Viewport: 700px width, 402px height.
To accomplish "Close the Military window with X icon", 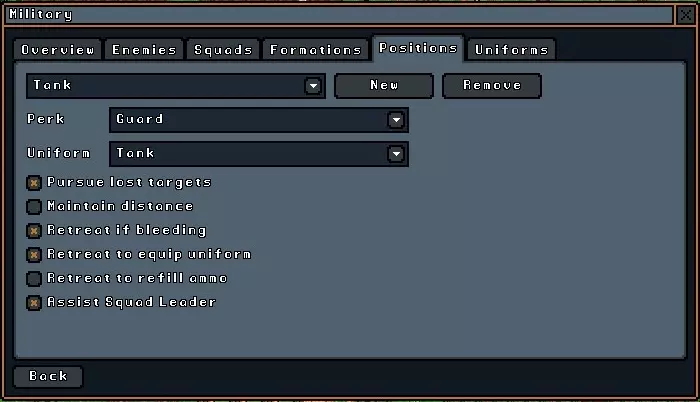I will click(686, 15).
